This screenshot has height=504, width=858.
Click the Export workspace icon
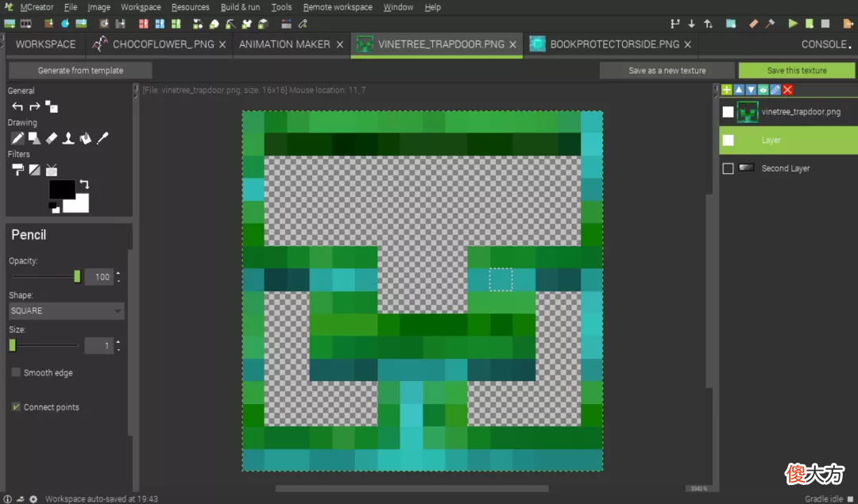(x=848, y=24)
